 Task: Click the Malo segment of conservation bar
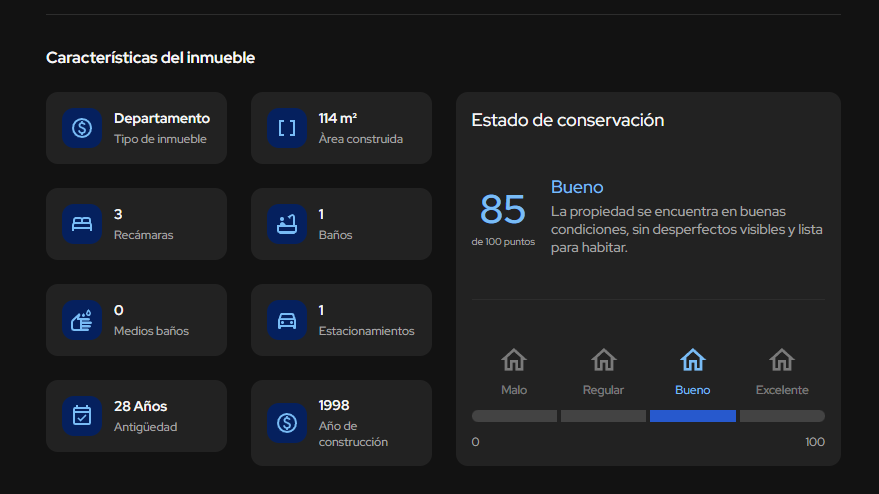pyautogui.click(x=515, y=416)
